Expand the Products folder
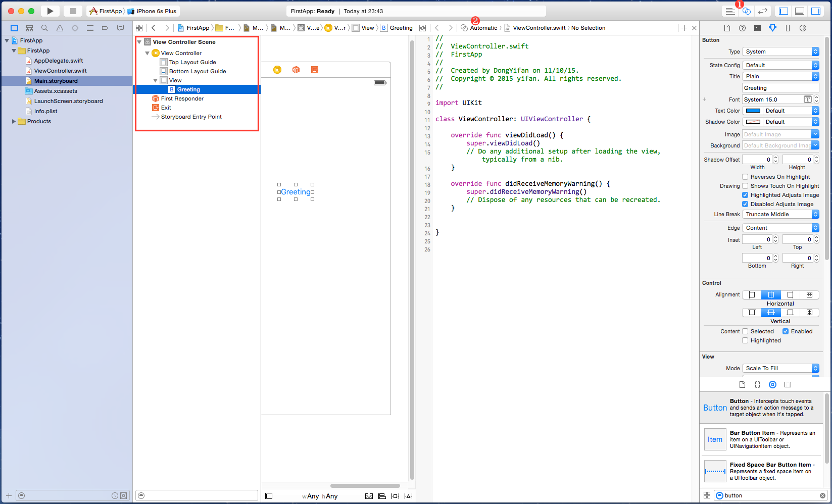This screenshot has width=832, height=504. tap(14, 121)
